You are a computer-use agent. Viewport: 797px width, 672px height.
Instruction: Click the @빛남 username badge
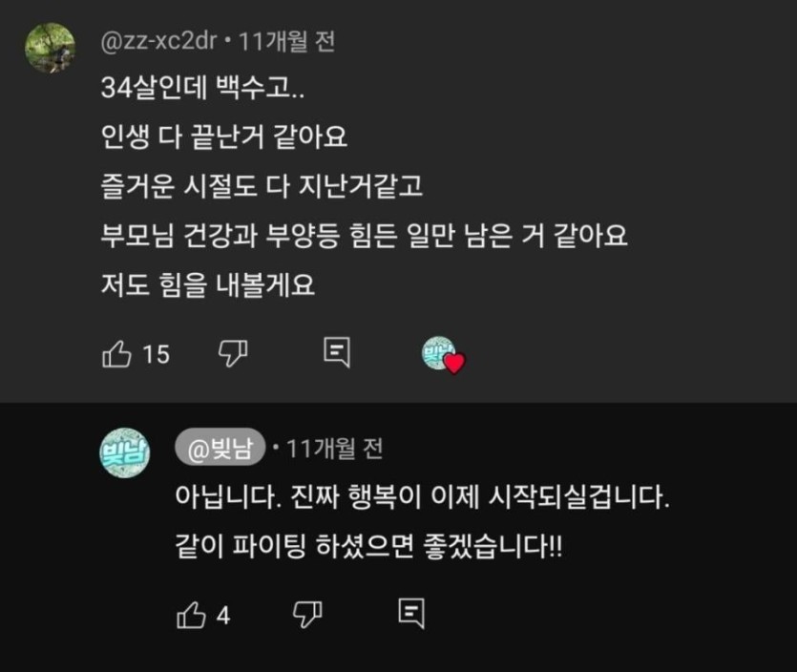point(220,448)
